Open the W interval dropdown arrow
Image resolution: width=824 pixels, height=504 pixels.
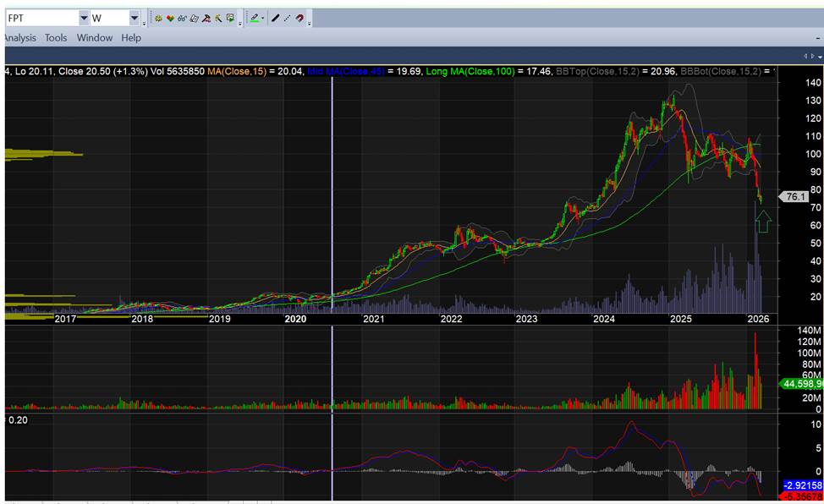click(135, 19)
